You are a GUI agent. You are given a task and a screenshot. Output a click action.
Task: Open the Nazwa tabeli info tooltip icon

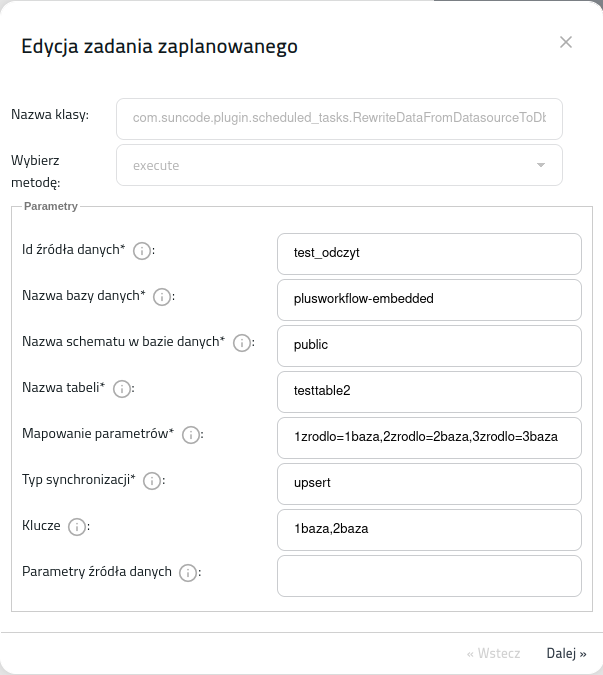(x=122, y=389)
